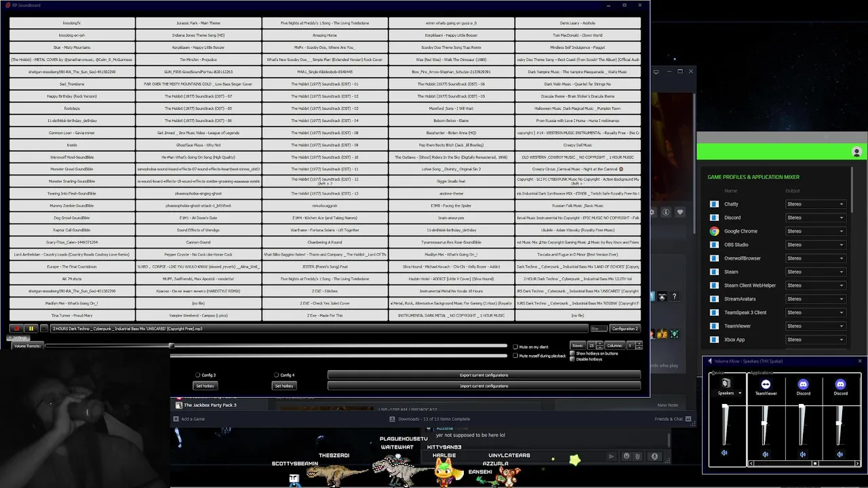Open the Output dropdown for Chatty
The height and width of the screenshot is (488, 868).
point(815,204)
